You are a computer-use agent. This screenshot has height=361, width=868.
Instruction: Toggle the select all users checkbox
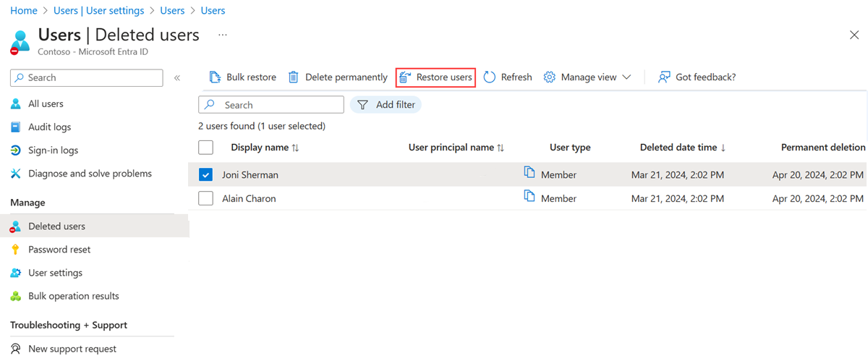click(x=205, y=148)
